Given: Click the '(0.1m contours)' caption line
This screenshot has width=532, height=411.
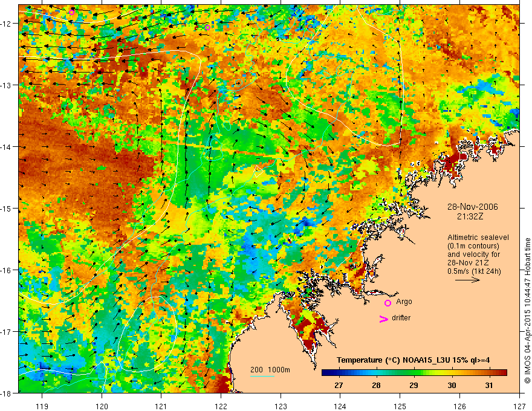Looking at the screenshot, I should [473, 246].
